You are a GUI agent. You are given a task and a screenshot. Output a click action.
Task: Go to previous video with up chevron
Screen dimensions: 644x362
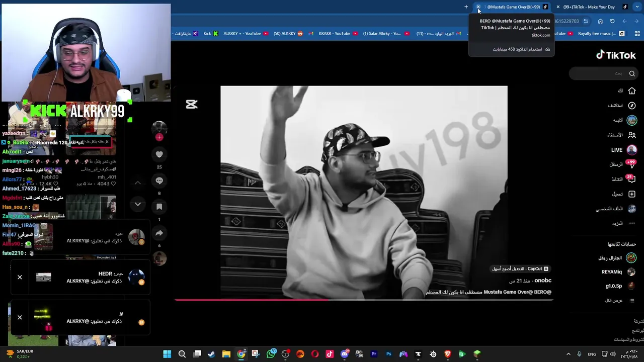137,183
